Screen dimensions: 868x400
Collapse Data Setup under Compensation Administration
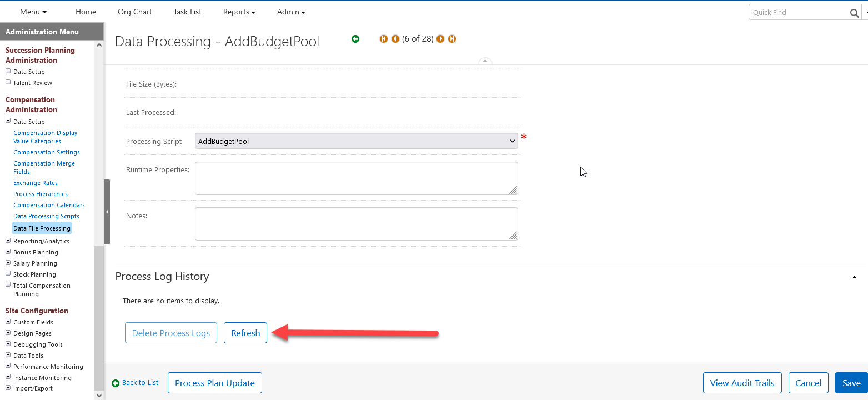coord(8,121)
